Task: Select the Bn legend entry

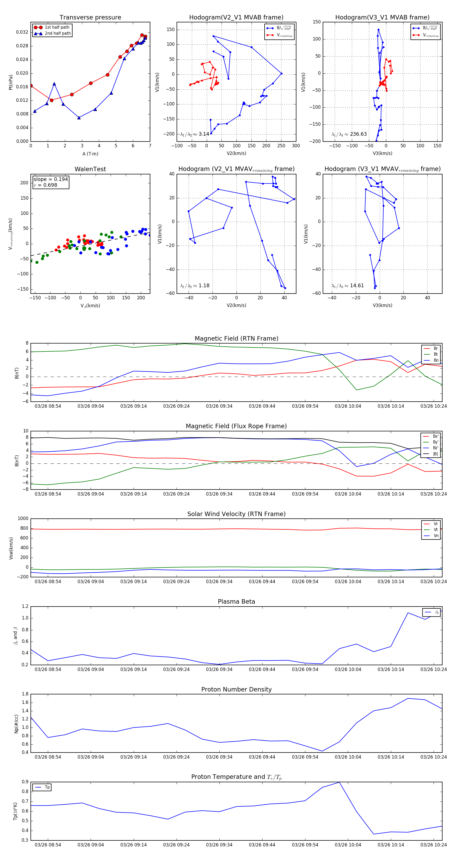Action: [431, 360]
